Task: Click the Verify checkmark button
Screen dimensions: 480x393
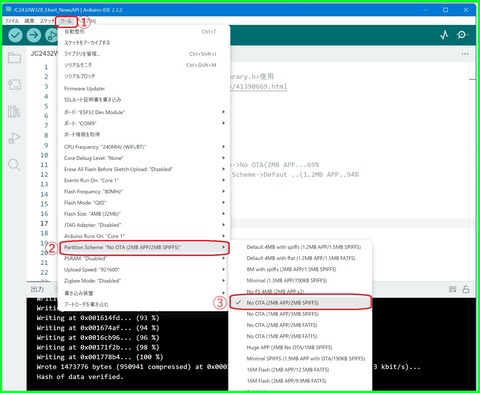Action: pos(15,35)
